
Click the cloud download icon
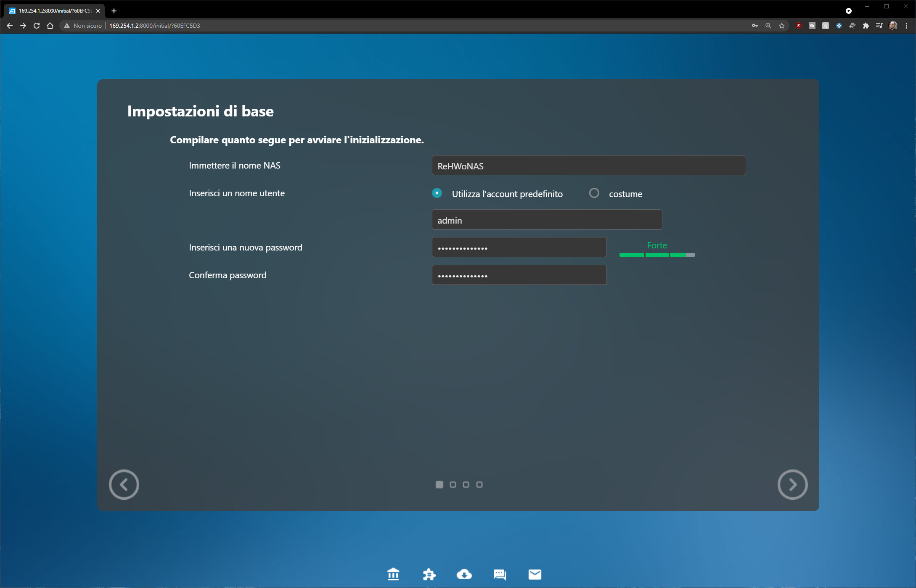tap(464, 574)
